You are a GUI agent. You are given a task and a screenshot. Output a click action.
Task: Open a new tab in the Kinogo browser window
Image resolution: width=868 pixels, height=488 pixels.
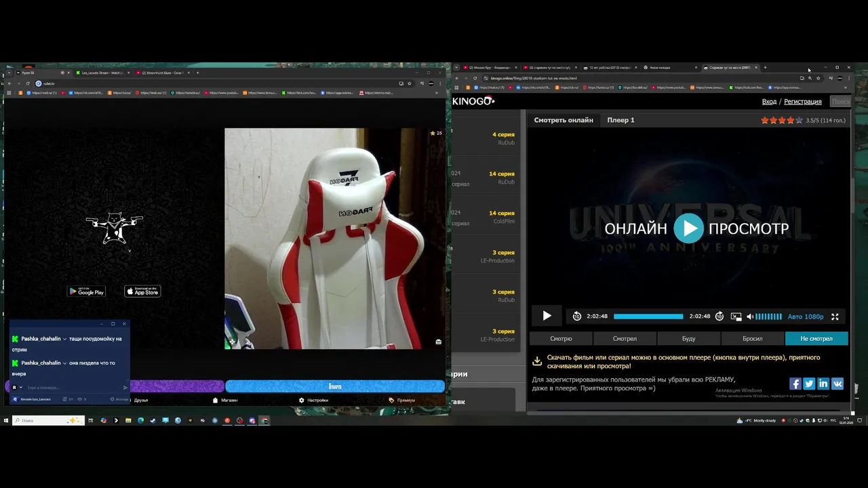click(765, 68)
